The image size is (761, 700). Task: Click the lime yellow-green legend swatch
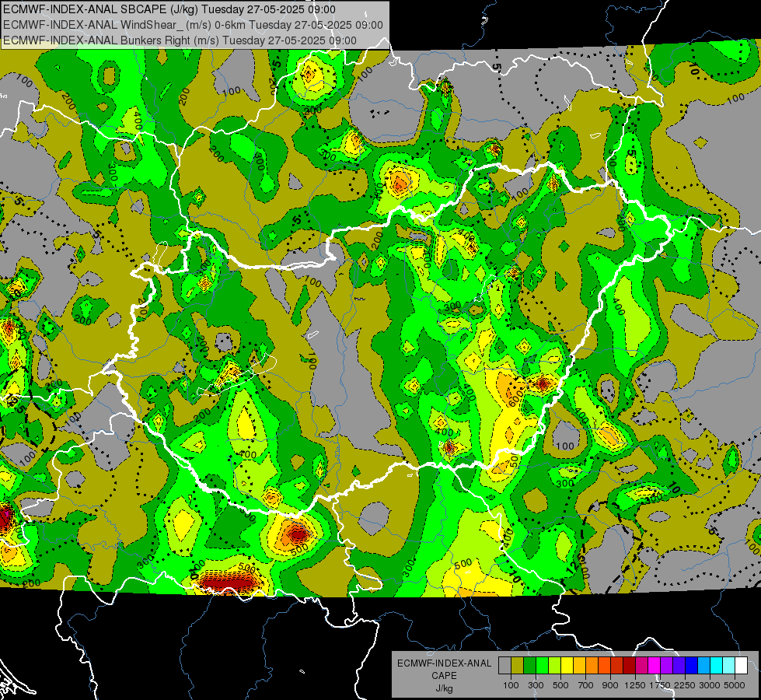pyautogui.click(x=555, y=666)
